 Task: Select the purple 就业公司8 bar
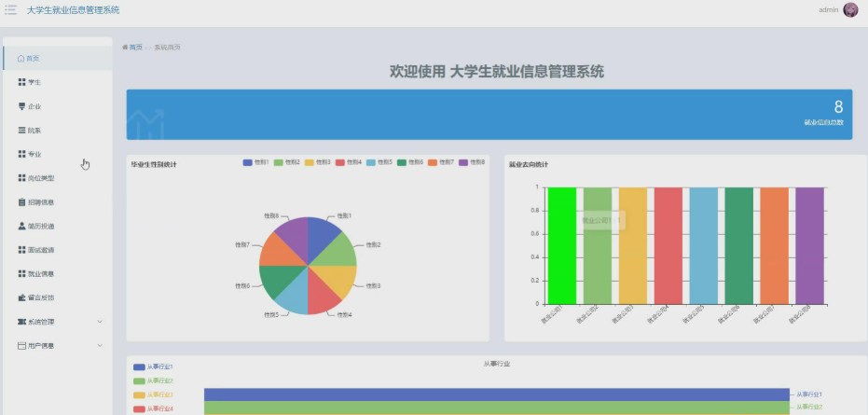click(810, 245)
